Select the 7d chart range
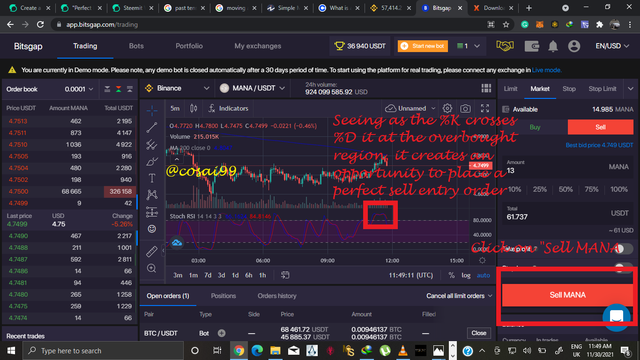This screenshot has width=640, height=360. pyautogui.click(x=208, y=275)
